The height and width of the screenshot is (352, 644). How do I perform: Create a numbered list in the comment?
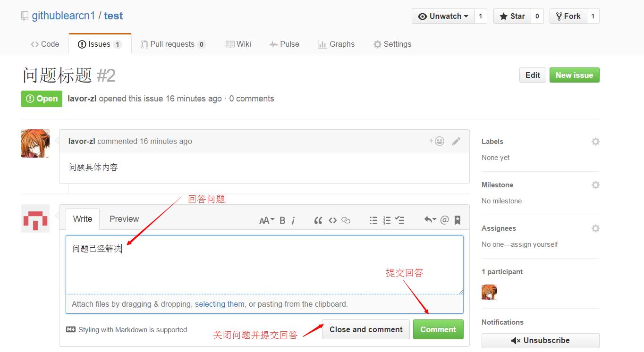(387, 220)
